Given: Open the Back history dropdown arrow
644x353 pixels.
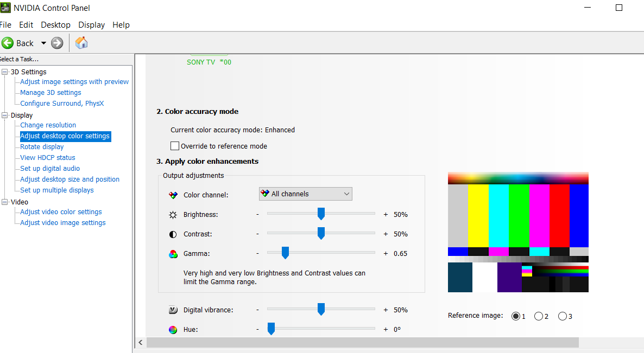Looking at the screenshot, I should [x=43, y=43].
